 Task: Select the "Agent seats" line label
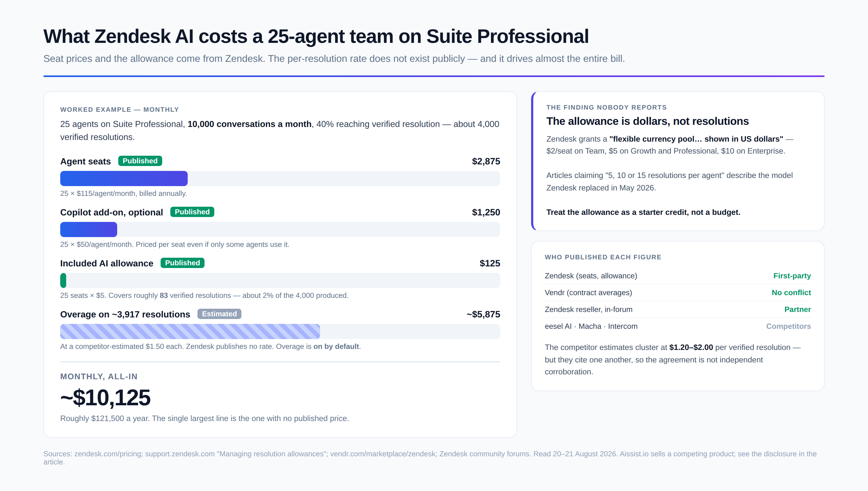86,161
